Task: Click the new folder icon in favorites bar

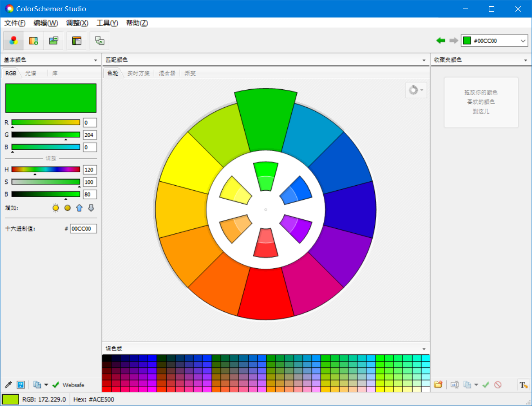Action: click(438, 384)
